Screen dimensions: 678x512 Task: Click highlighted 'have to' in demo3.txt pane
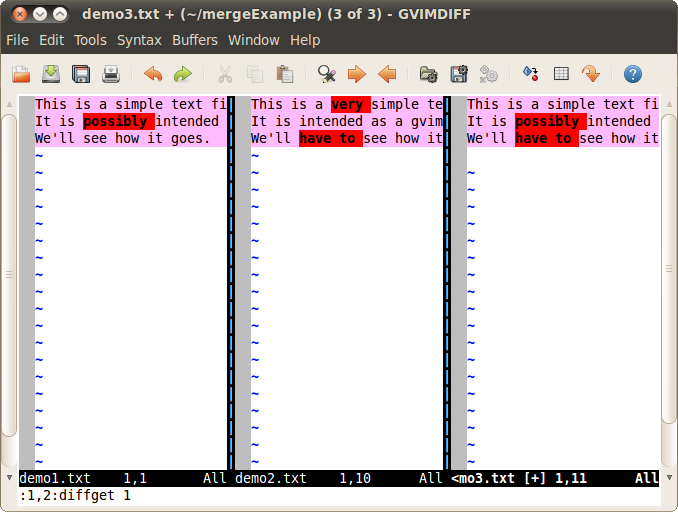click(547, 138)
